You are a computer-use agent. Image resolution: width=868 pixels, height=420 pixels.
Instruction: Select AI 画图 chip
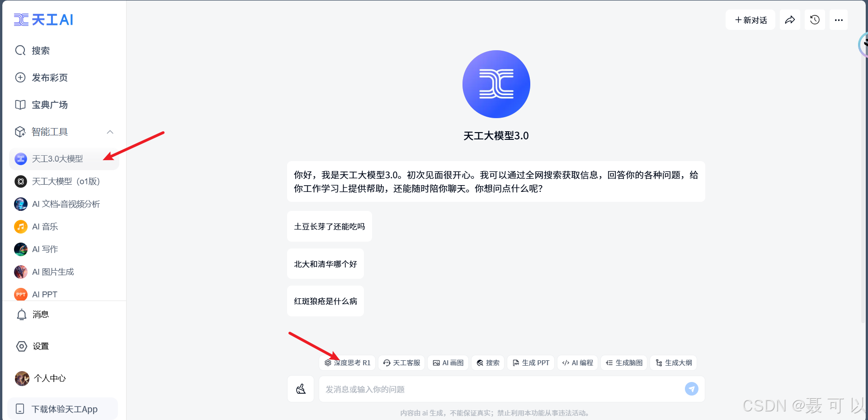pyautogui.click(x=448, y=363)
